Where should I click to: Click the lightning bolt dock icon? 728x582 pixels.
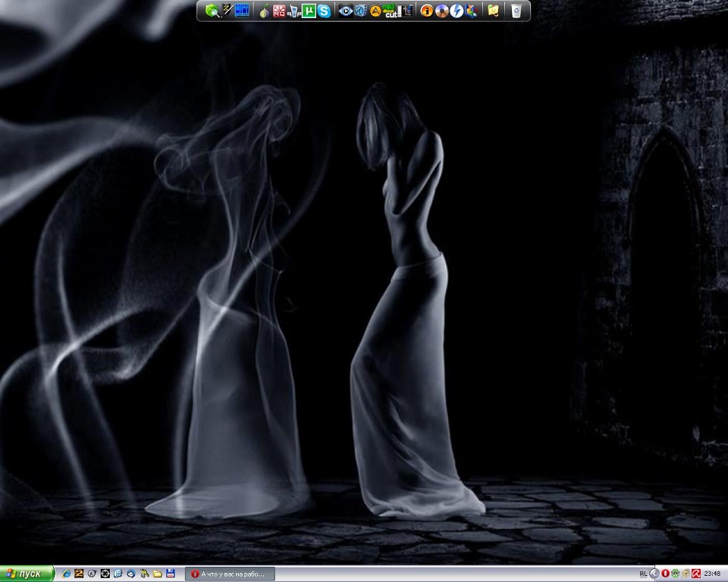tap(457, 11)
